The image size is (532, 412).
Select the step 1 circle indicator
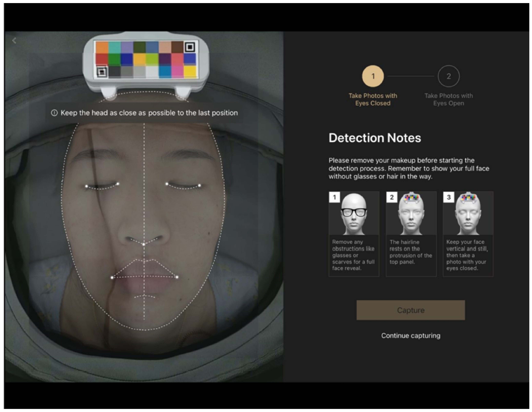click(x=373, y=76)
